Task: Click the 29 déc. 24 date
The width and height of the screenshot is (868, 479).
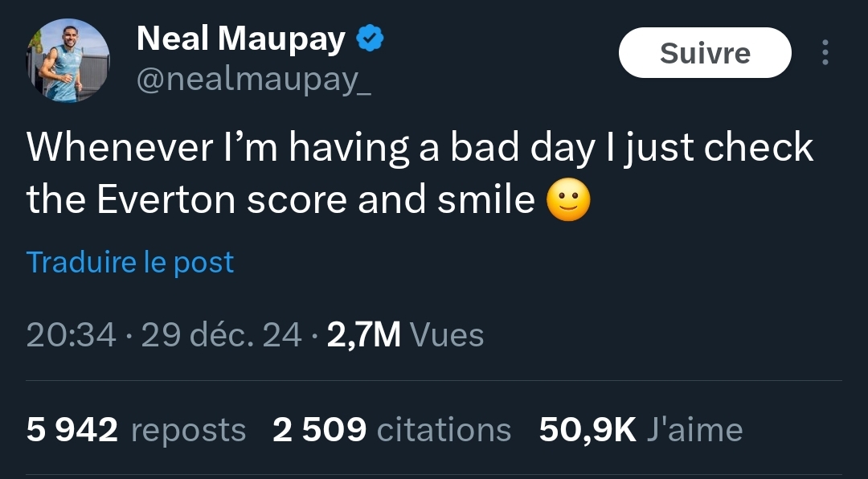Action: (222, 334)
